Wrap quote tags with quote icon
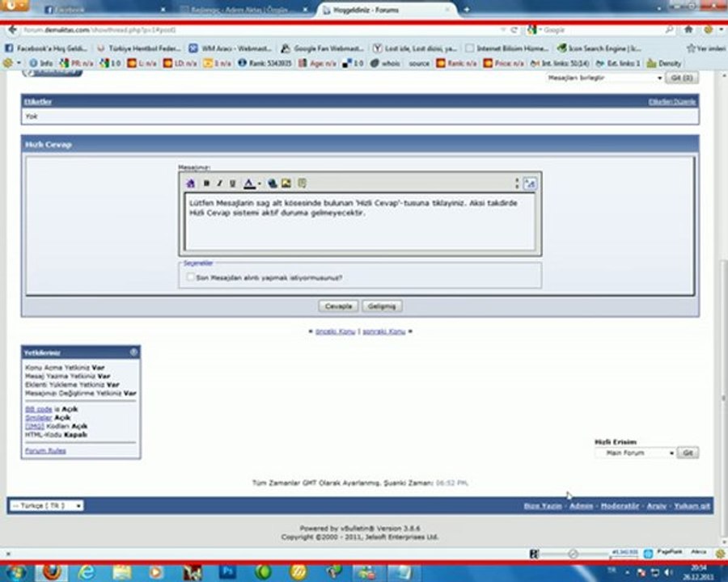Screen dimensions: 728x582 click(x=302, y=183)
